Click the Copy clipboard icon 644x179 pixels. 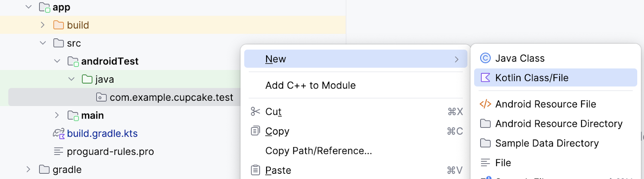[255, 131]
